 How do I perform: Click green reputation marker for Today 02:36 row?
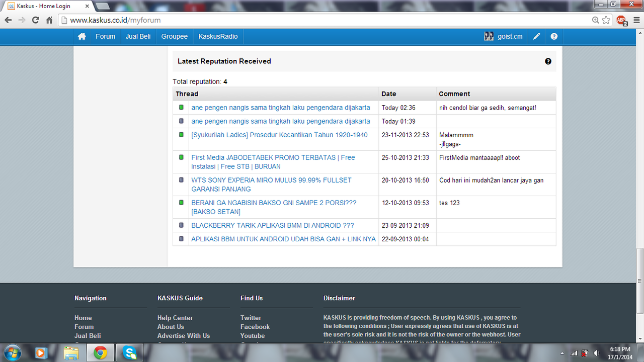pos(181,107)
